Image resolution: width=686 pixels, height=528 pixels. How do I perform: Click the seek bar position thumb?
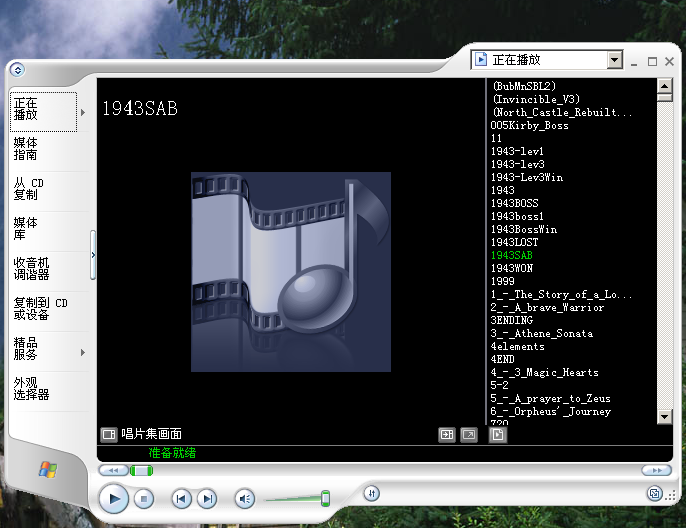[x=142, y=471]
